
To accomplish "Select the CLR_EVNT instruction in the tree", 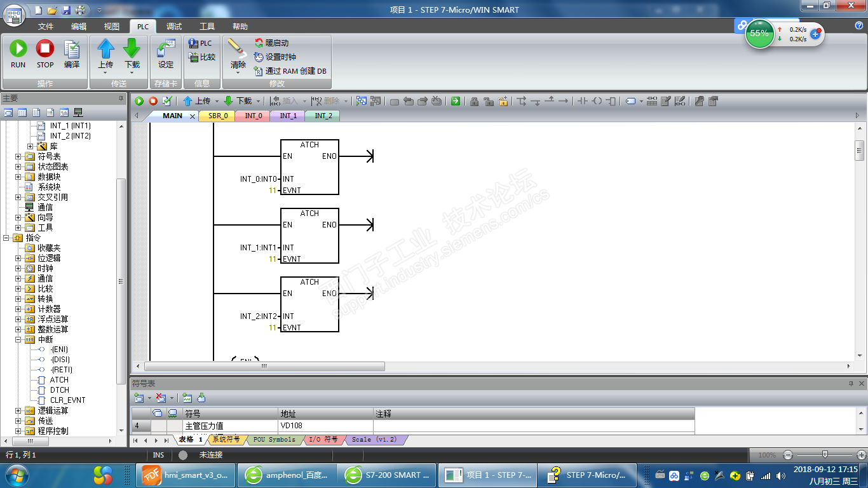I will 67,400.
